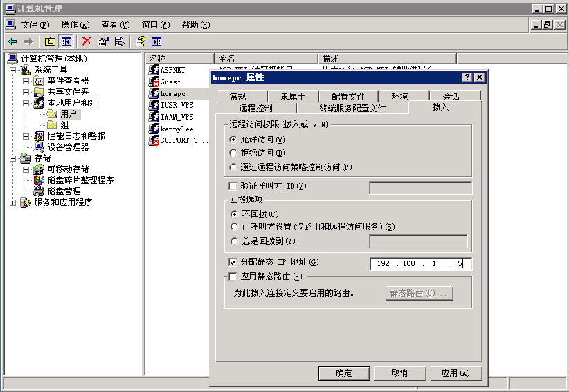Click the static IP address input field
Viewport: 569px width, 392px height.
[x=421, y=263]
